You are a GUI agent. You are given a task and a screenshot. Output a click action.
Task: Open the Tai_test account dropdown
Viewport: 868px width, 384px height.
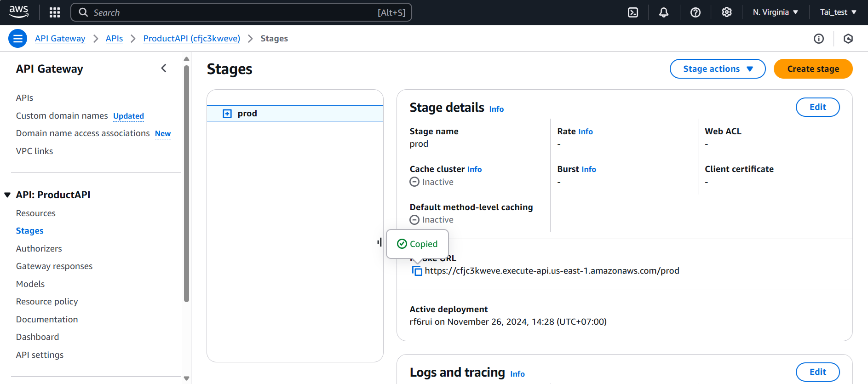(838, 12)
